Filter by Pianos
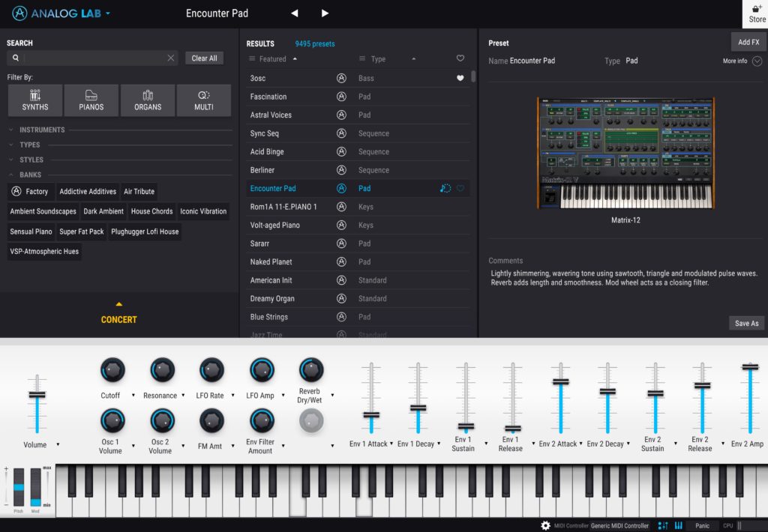 [91, 100]
